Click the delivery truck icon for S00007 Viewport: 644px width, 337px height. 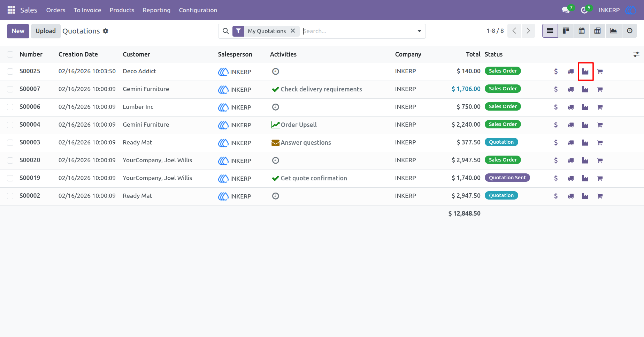(570, 89)
